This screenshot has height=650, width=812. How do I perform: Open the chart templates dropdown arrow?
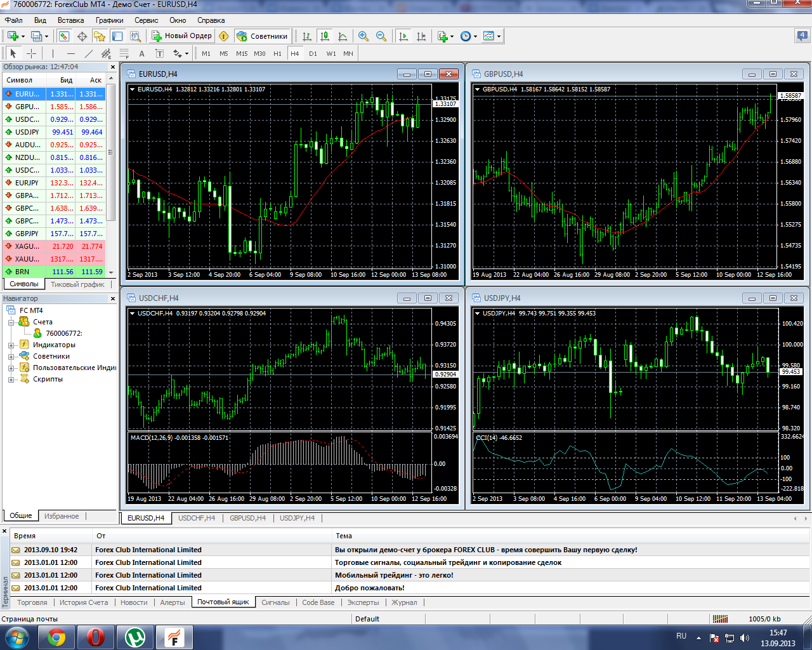point(499,36)
